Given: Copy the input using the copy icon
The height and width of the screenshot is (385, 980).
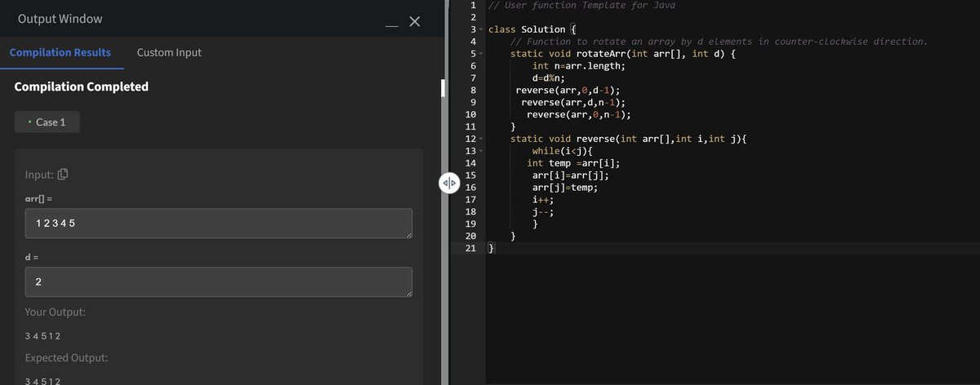Looking at the screenshot, I should 64,175.
